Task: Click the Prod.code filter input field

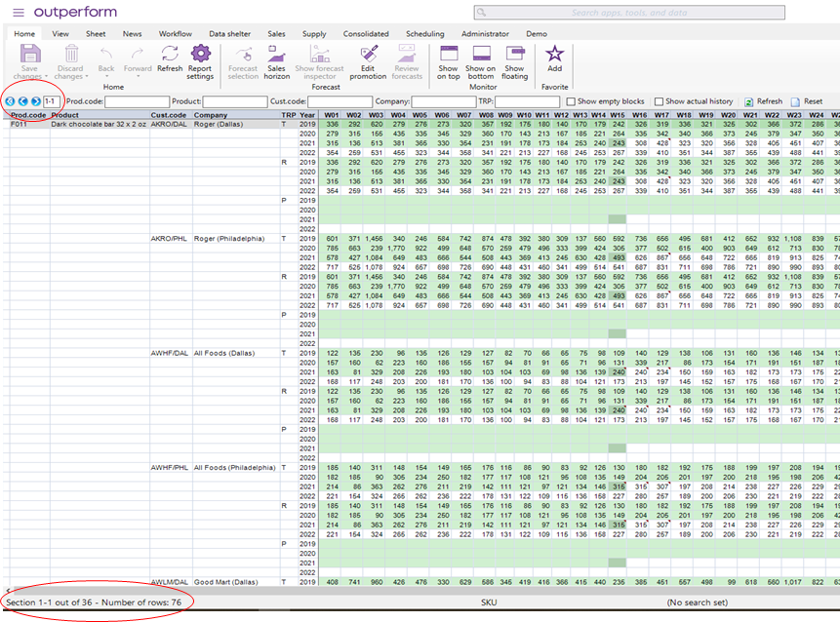Action: coord(137,101)
